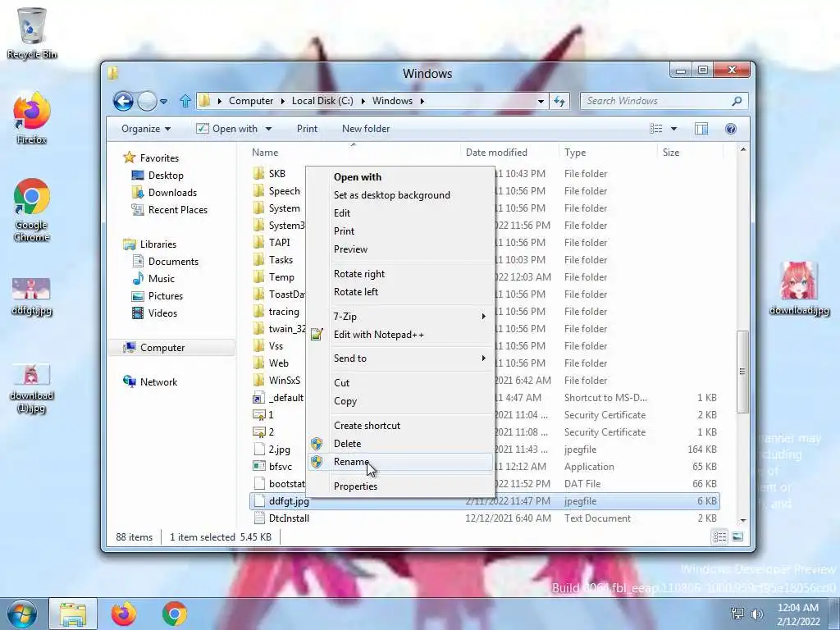The height and width of the screenshot is (630, 840).
Task: Select the SKB folder
Action: (x=277, y=174)
